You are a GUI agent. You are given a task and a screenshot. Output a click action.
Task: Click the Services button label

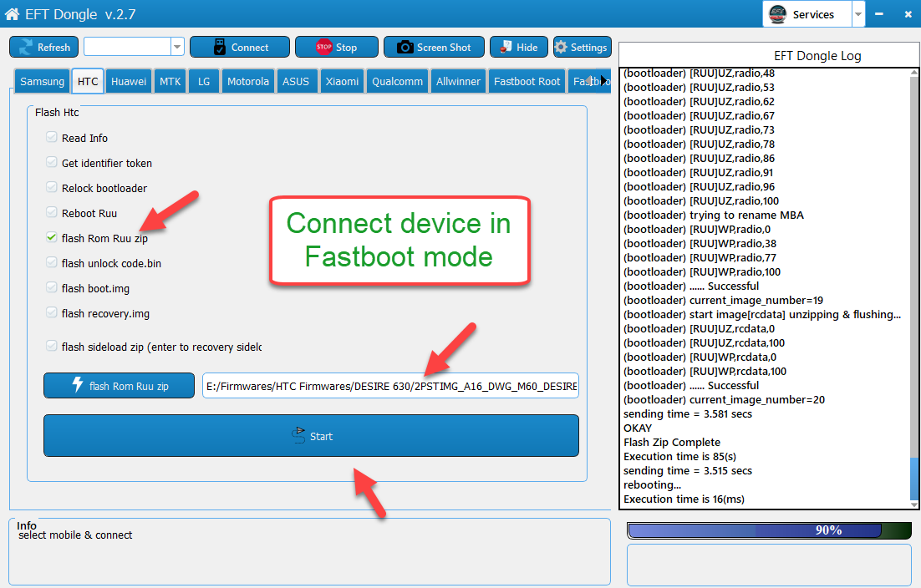coord(813,15)
